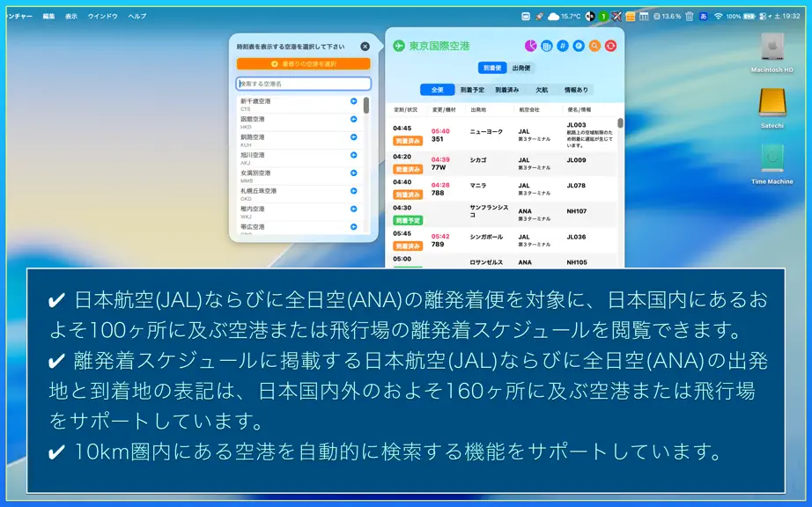Screen dimensions: 812x507
Task: Click flight number NH107
Action: click(x=577, y=211)
